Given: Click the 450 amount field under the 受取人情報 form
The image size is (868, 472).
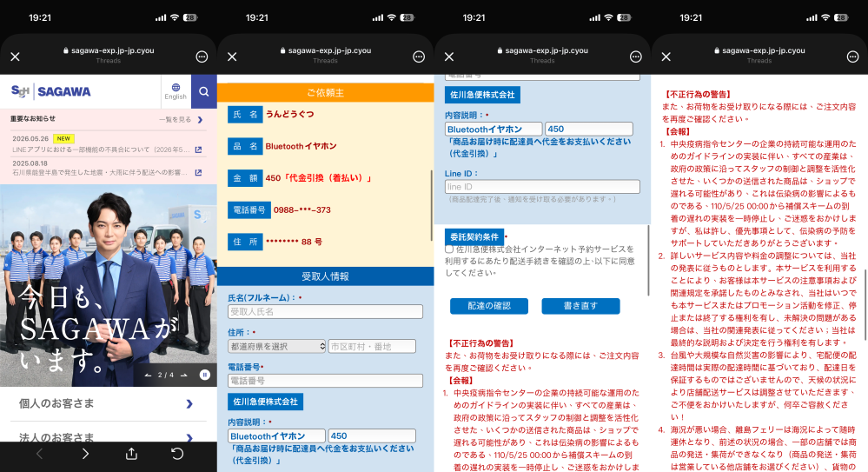Looking at the screenshot, I should pyautogui.click(x=372, y=436).
